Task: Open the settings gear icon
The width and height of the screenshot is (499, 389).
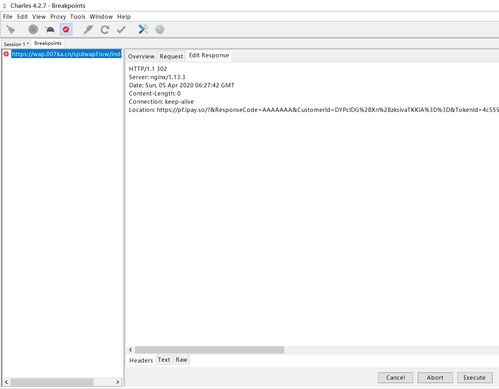Action: 160,30
